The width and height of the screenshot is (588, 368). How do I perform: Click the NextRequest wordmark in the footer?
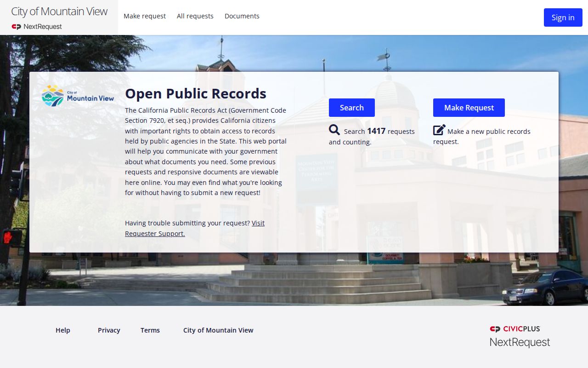pos(520,342)
